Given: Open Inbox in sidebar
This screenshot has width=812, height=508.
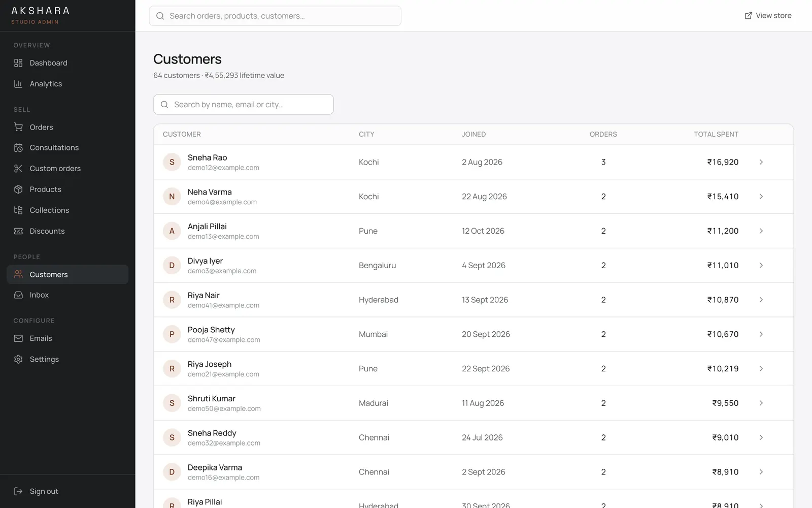Looking at the screenshot, I should [67, 295].
